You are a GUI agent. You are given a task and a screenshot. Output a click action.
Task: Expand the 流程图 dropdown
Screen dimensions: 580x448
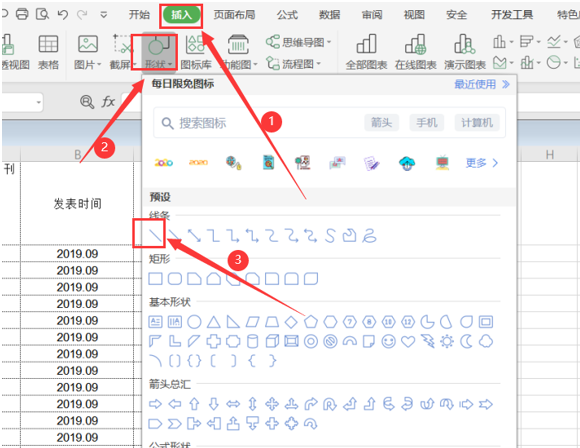point(293,64)
